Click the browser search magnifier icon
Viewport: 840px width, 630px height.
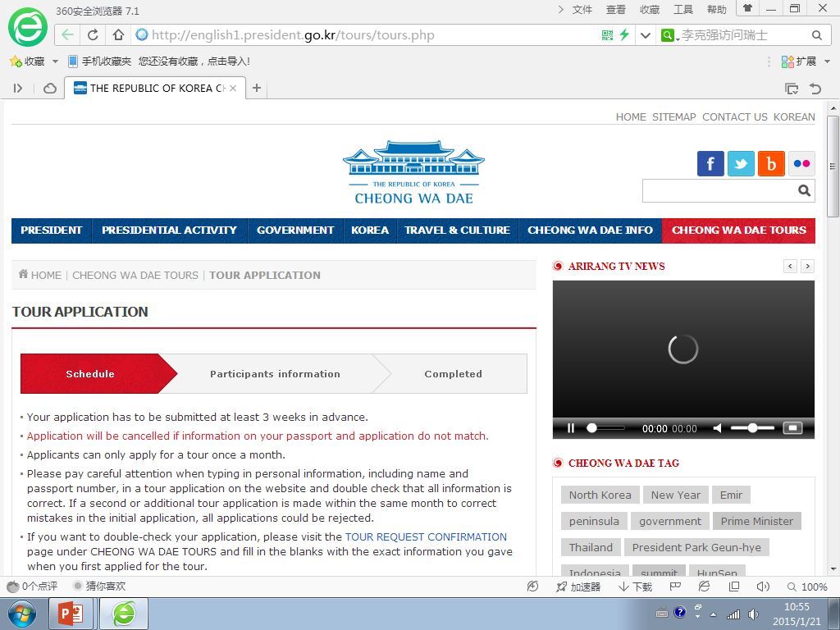817,35
